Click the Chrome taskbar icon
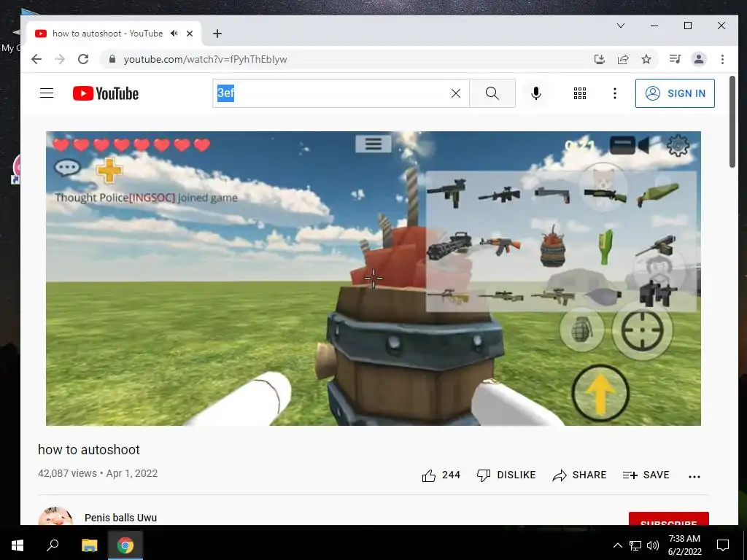This screenshot has width=747, height=560. (125, 545)
